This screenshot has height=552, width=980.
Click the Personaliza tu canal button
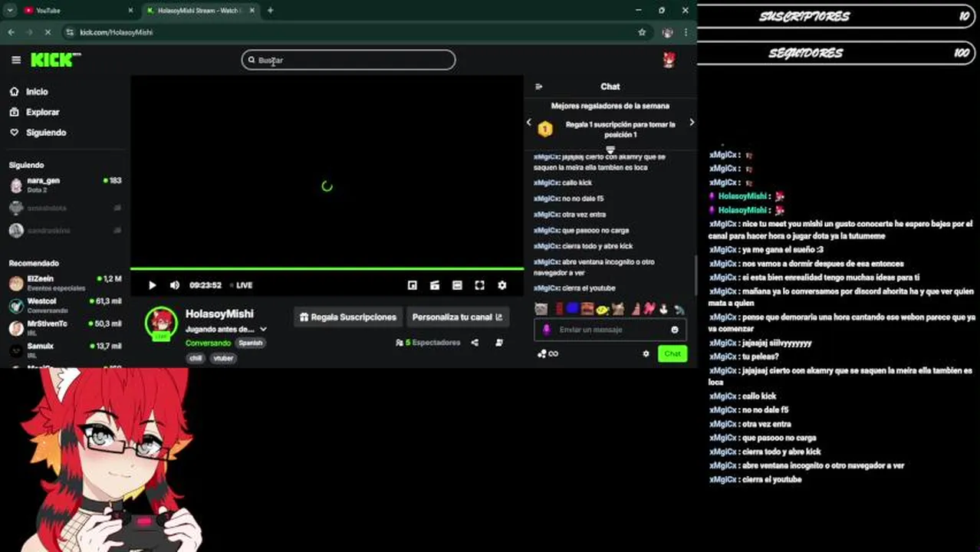tap(457, 317)
